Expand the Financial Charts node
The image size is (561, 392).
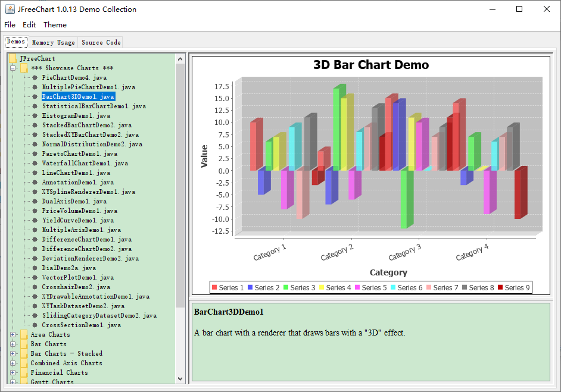(13, 372)
